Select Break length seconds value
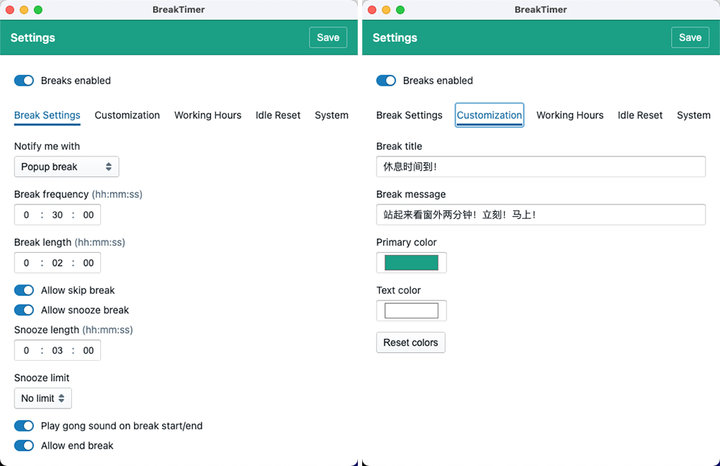This screenshot has width=720, height=466. click(88, 263)
